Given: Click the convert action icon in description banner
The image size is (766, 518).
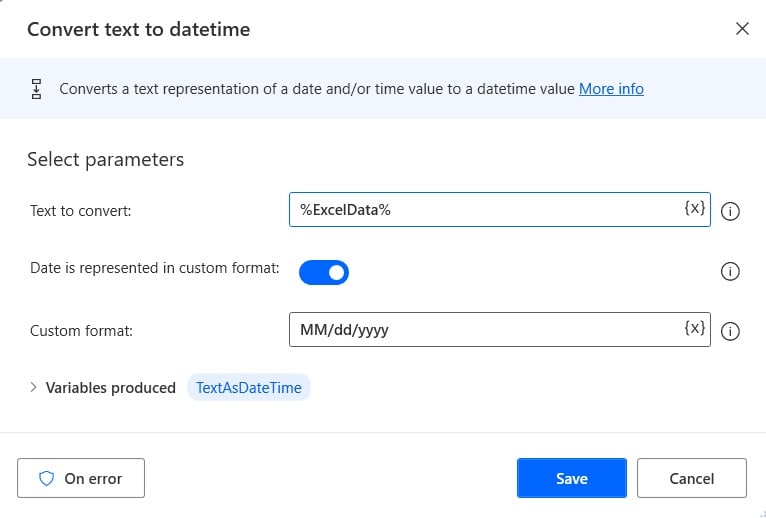Looking at the screenshot, I should (x=37, y=89).
